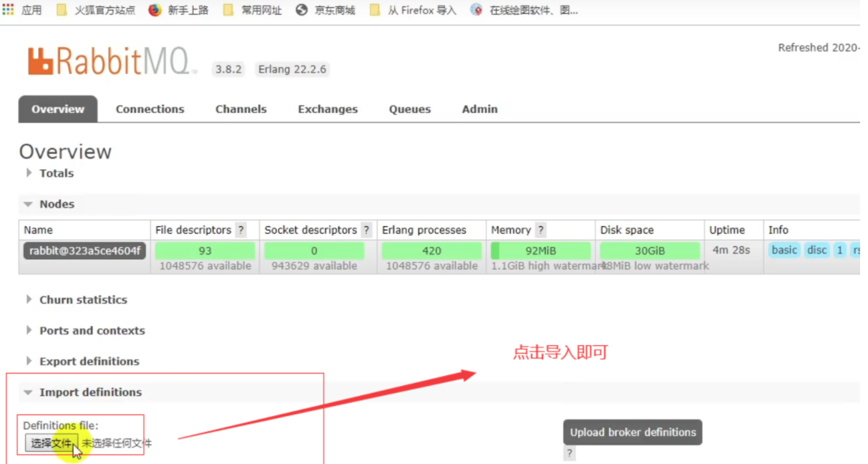868x464 pixels.
Task: Click the Disk space 30GiB bar
Action: (650, 251)
